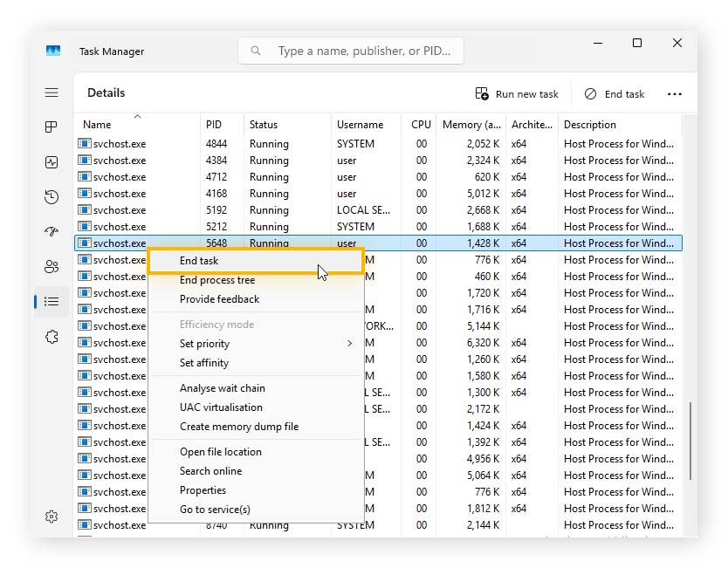Click the End task toolbar button
This screenshot has width=728, height=568.
(x=615, y=93)
